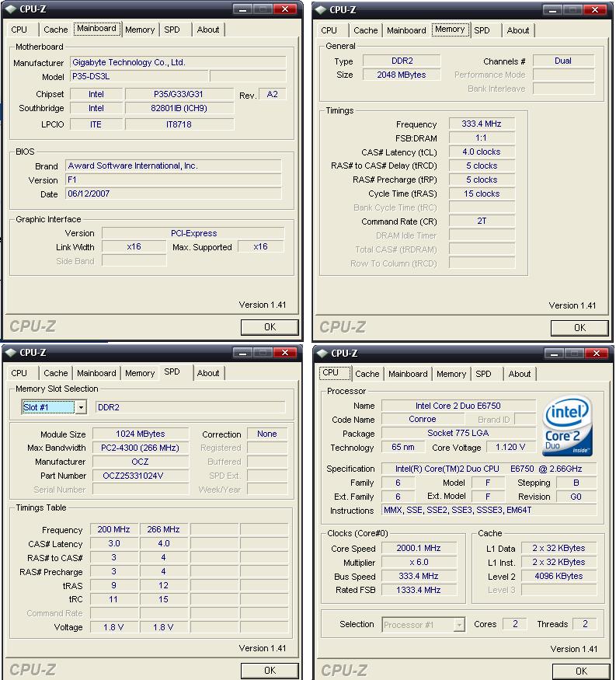Click the Conroe code name value
This screenshot has height=680, width=616.
[x=423, y=419]
